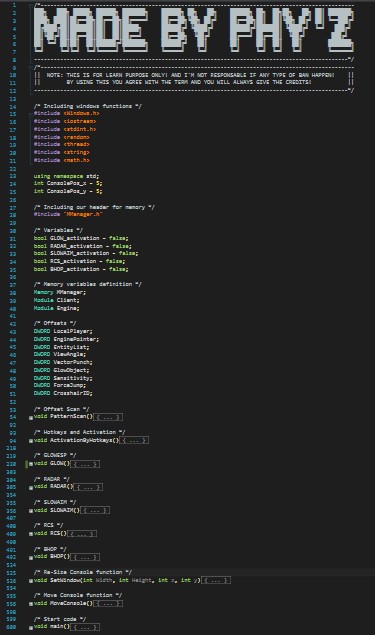Place cursor on #include <math.h> line
The height and width of the screenshot is (635, 375).
pyautogui.click(x=62, y=160)
